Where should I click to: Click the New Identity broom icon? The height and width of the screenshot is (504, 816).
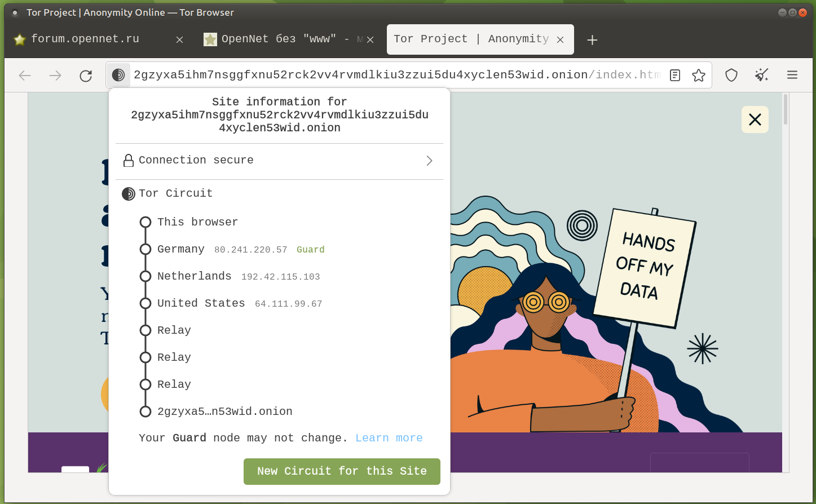(762, 75)
